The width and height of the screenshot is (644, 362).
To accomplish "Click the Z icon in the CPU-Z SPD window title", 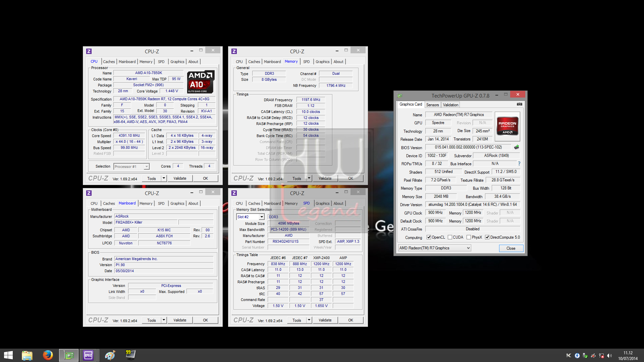I will click(x=234, y=193).
